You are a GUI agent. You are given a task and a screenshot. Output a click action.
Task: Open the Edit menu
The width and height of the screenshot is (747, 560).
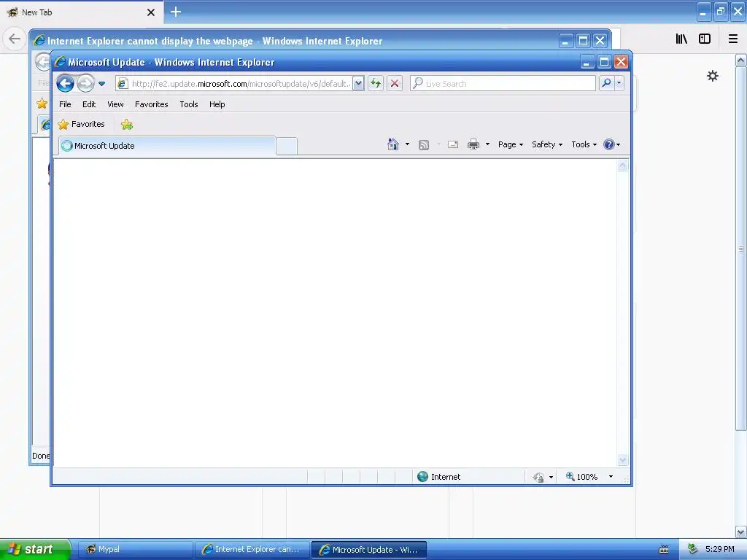(89, 104)
